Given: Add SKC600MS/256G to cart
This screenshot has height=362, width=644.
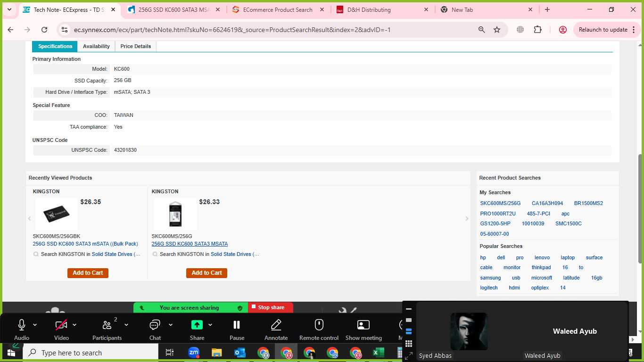Looking at the screenshot, I should 206,273.
